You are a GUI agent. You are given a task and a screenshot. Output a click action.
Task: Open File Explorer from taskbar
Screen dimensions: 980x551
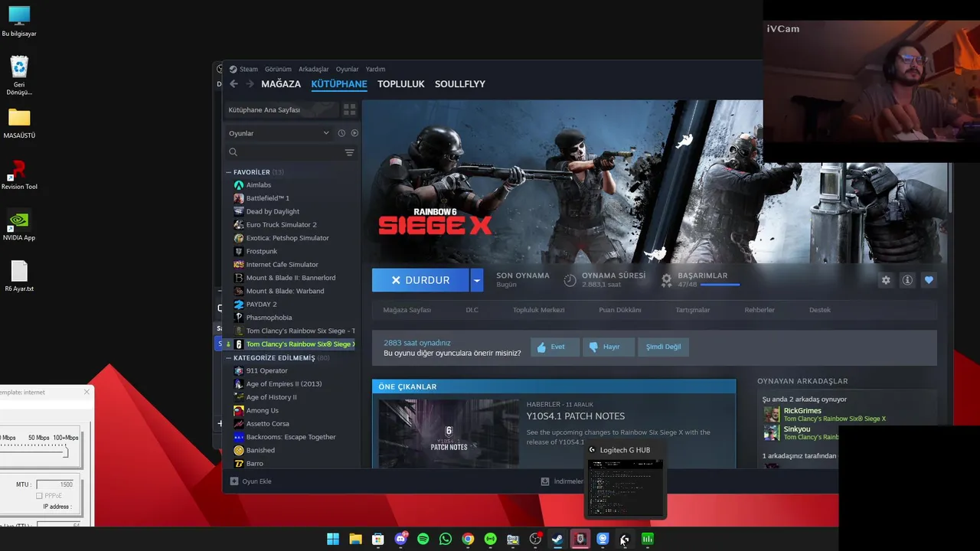pyautogui.click(x=355, y=540)
